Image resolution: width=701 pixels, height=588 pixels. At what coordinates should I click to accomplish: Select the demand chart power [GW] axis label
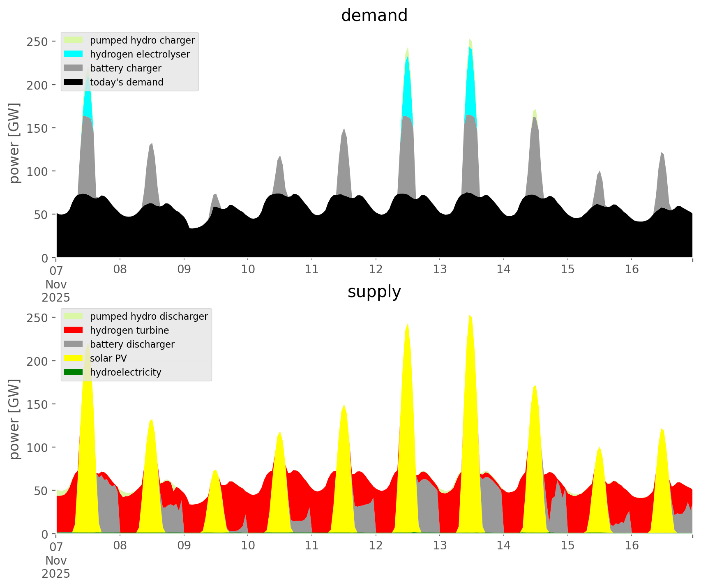[14, 143]
